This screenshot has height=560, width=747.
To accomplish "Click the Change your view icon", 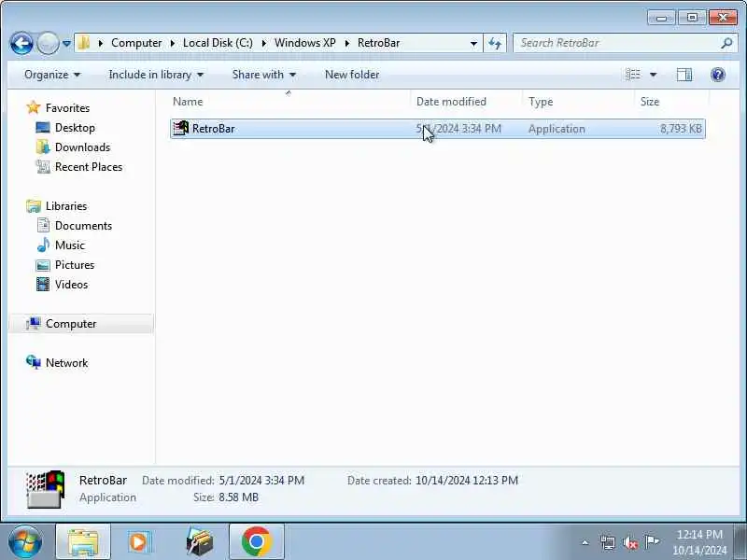I will (633, 75).
